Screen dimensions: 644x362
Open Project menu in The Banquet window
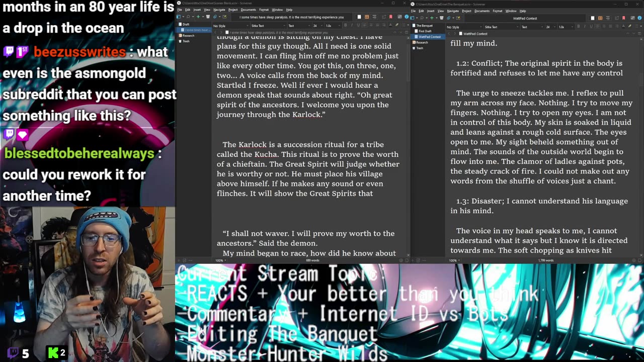tap(466, 11)
